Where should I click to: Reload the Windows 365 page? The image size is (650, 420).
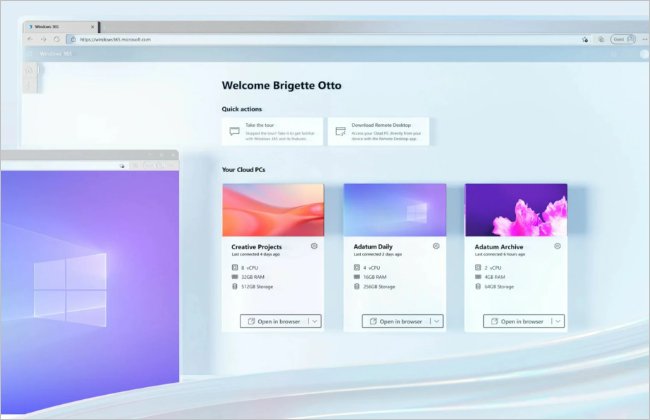tap(57, 39)
